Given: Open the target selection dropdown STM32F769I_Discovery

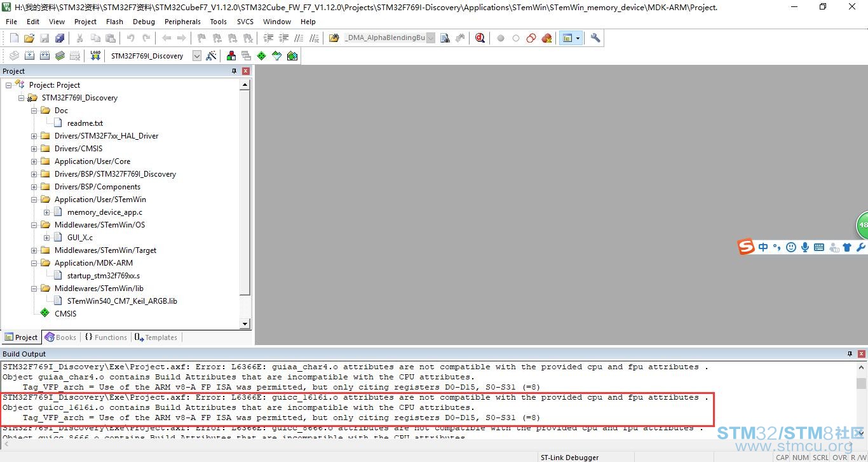Looking at the screenshot, I should [197, 56].
